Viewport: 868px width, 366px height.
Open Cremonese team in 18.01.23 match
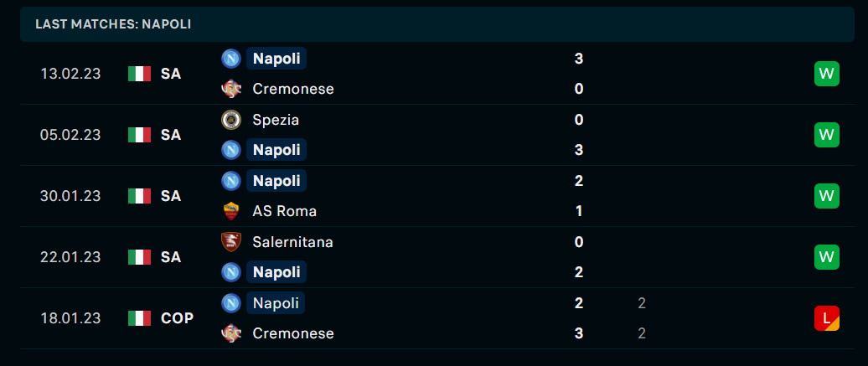[293, 333]
